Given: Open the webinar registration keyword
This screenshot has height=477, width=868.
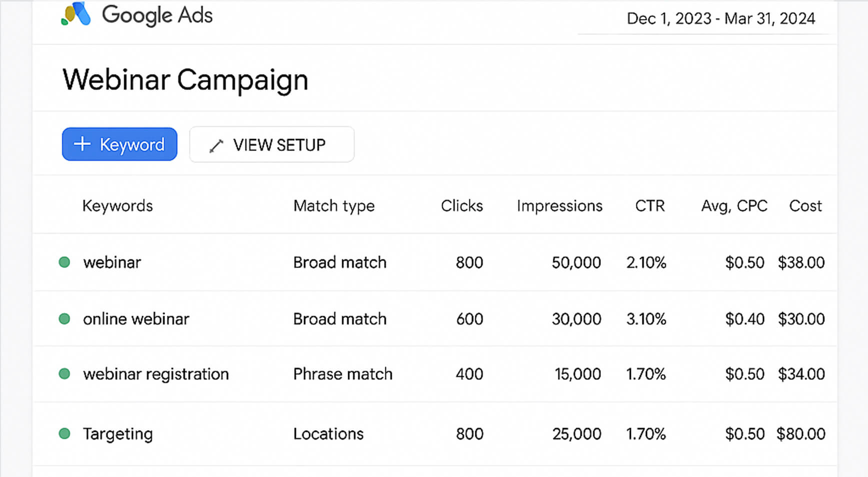Looking at the screenshot, I should (x=156, y=374).
